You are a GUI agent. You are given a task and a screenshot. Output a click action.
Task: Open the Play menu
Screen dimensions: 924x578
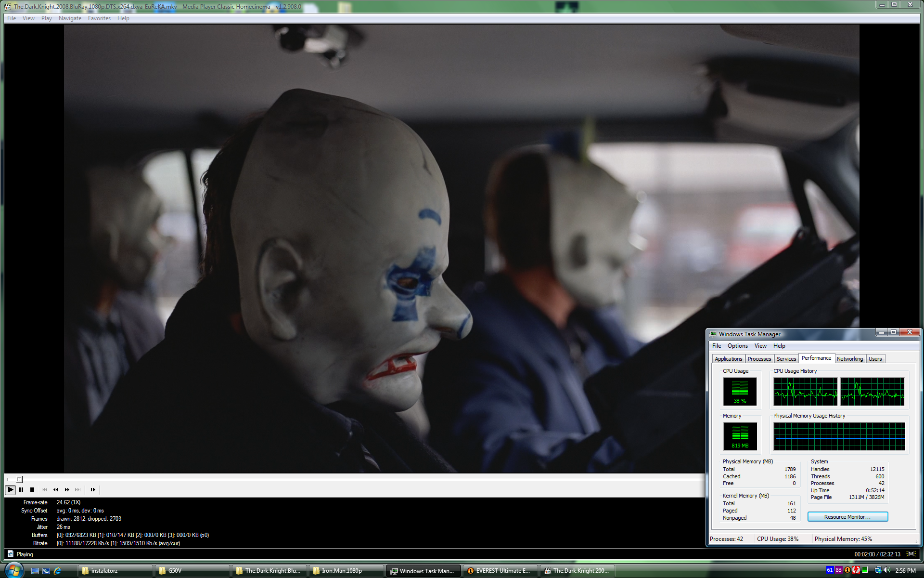pyautogui.click(x=46, y=18)
